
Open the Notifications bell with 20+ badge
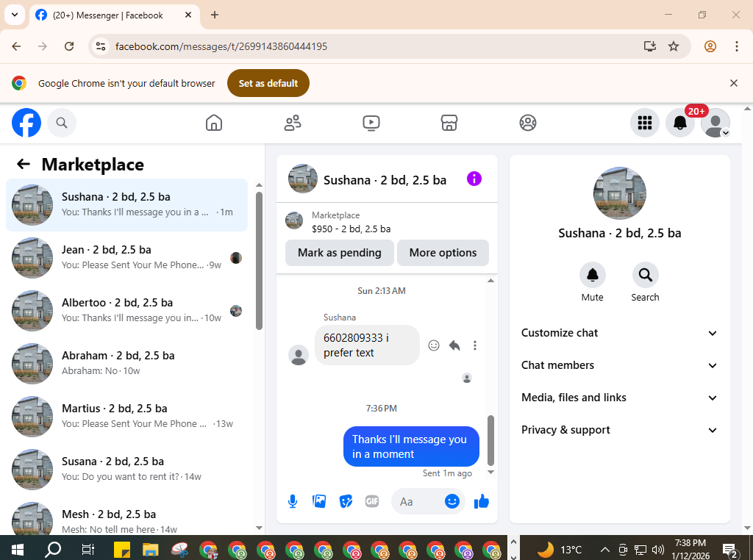[x=680, y=123]
